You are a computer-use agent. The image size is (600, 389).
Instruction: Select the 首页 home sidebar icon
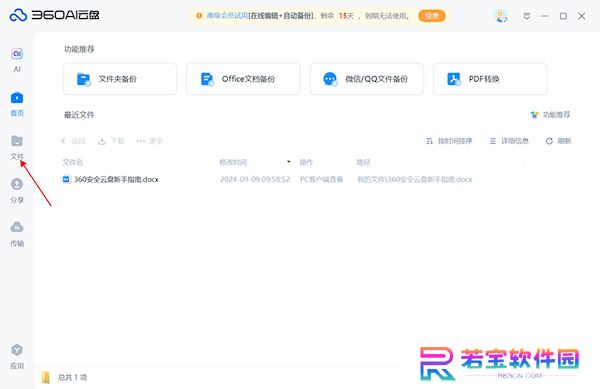[17, 104]
